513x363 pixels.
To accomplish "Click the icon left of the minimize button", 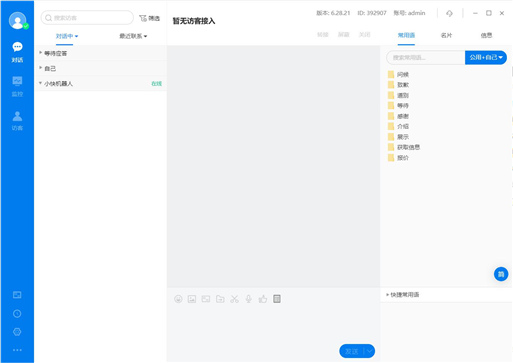I will [449, 13].
